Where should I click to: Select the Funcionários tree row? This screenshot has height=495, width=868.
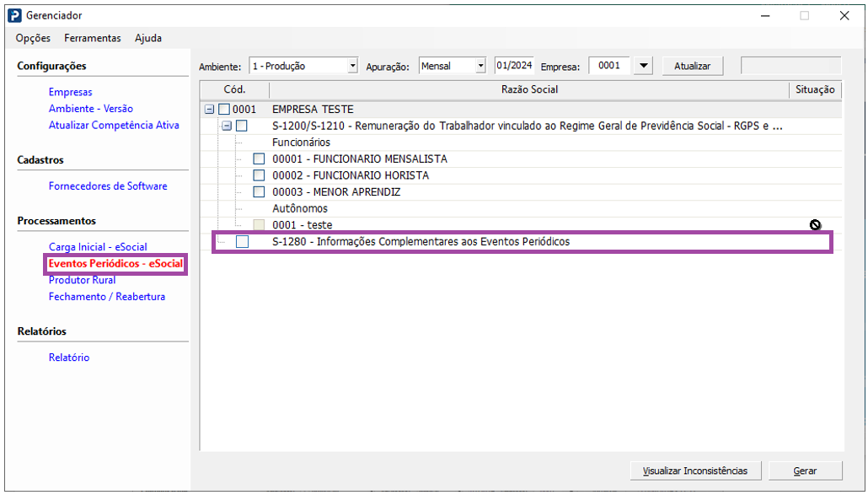pyautogui.click(x=301, y=143)
